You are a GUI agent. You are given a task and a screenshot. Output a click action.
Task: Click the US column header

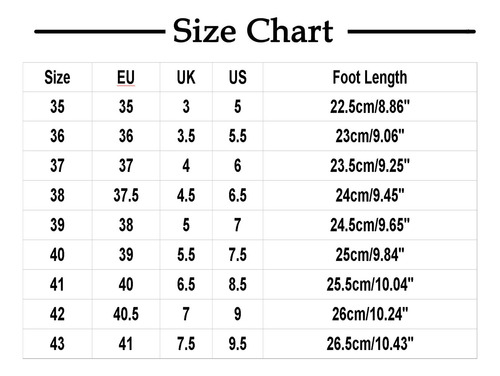tap(238, 77)
